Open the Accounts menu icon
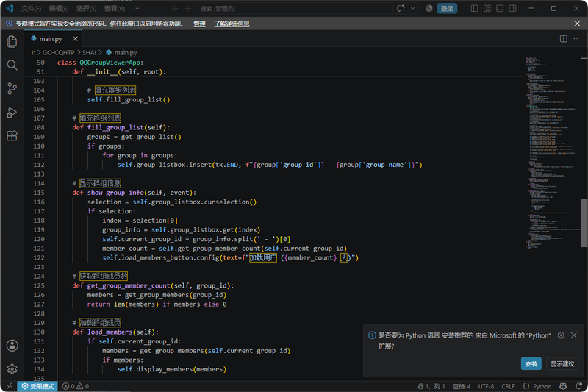The image size is (588, 392). click(12, 346)
